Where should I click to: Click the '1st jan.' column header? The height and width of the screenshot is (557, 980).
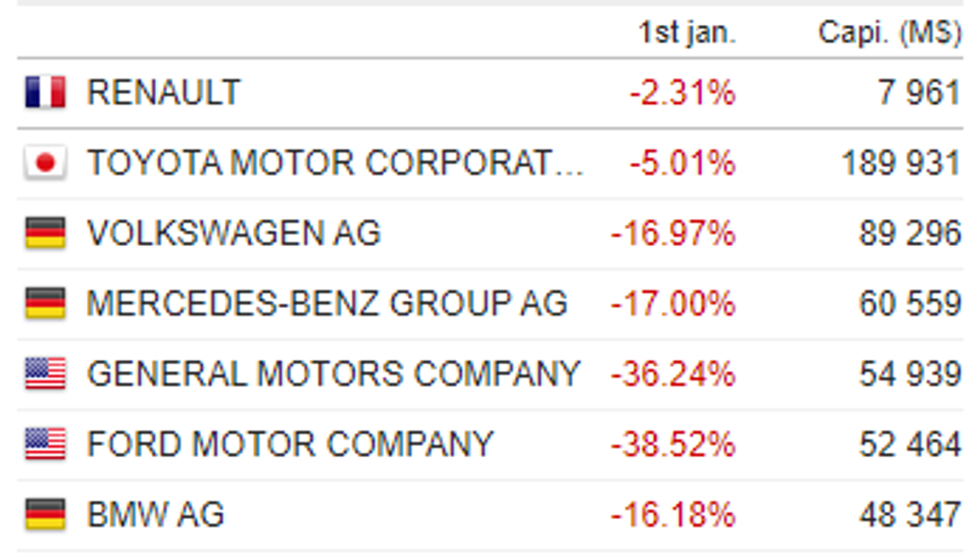click(x=687, y=32)
